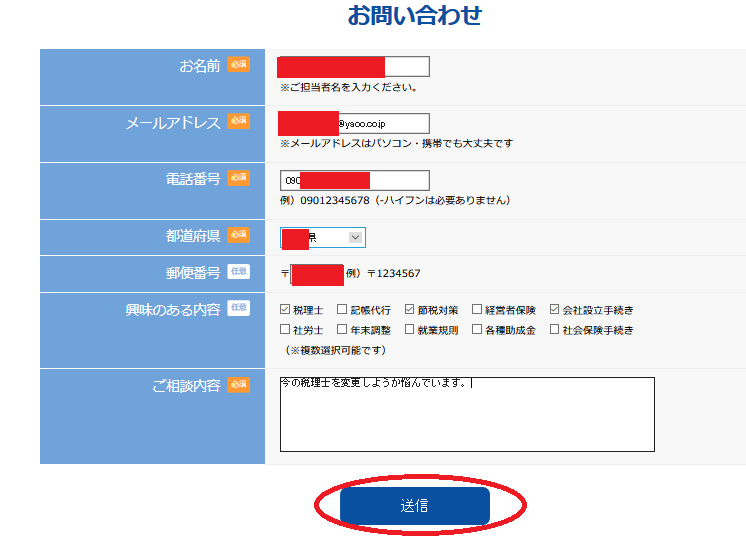Uncheck the 節税対策 checkbox

[409, 310]
